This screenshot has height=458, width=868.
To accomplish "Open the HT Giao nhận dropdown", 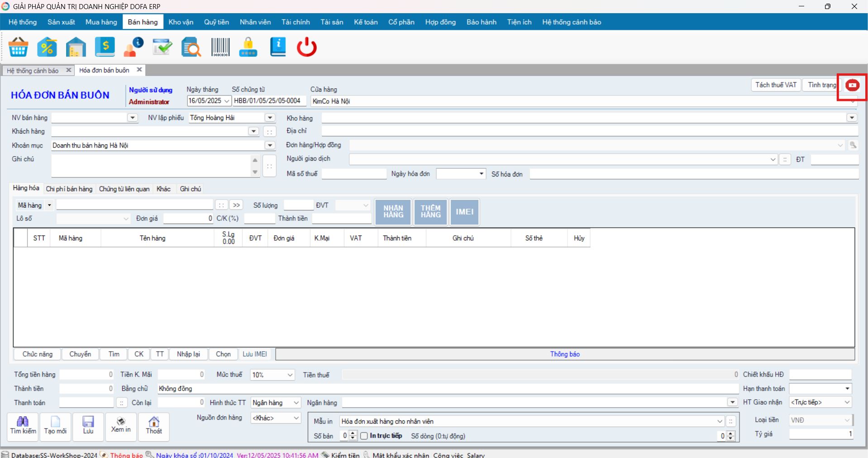I will tap(847, 402).
